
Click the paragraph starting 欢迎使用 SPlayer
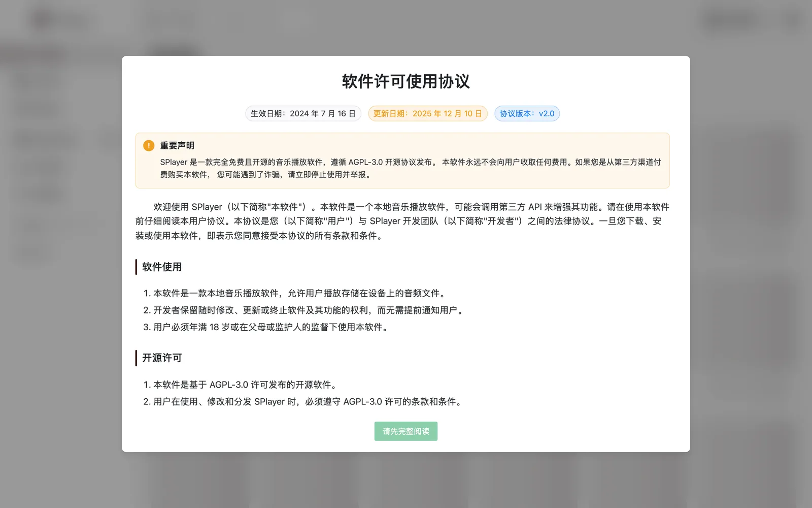(x=402, y=221)
